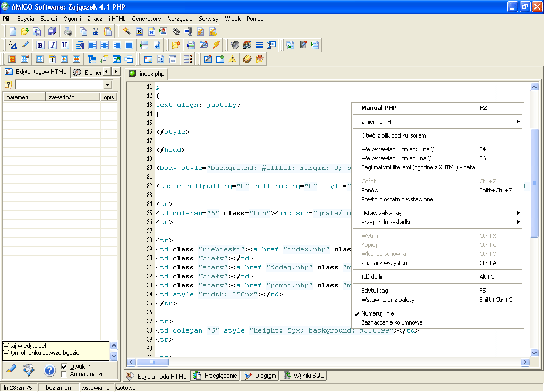Image resolution: width=544 pixels, height=392 pixels.
Task: Print the document via the printer icon
Action: [67, 31]
